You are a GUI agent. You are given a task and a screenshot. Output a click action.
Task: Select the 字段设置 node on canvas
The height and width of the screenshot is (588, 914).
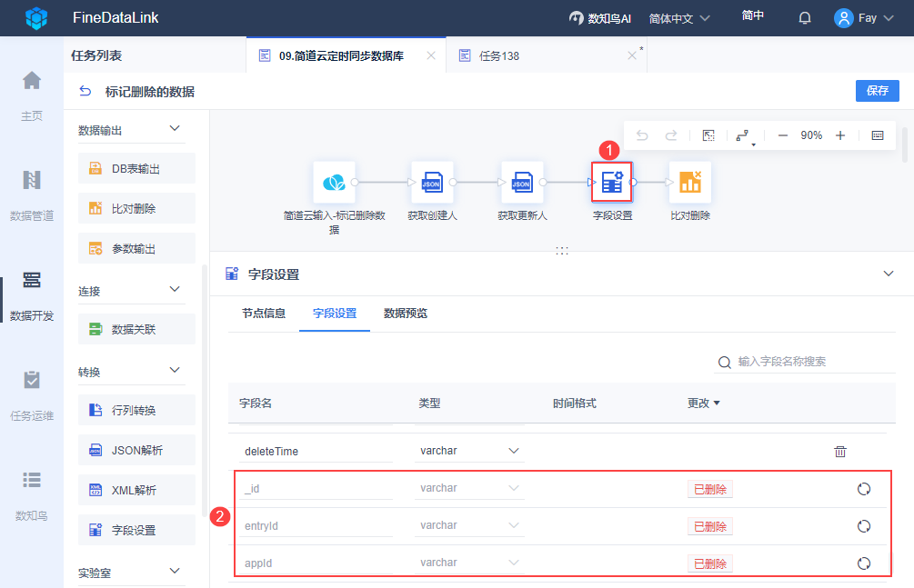(x=612, y=183)
